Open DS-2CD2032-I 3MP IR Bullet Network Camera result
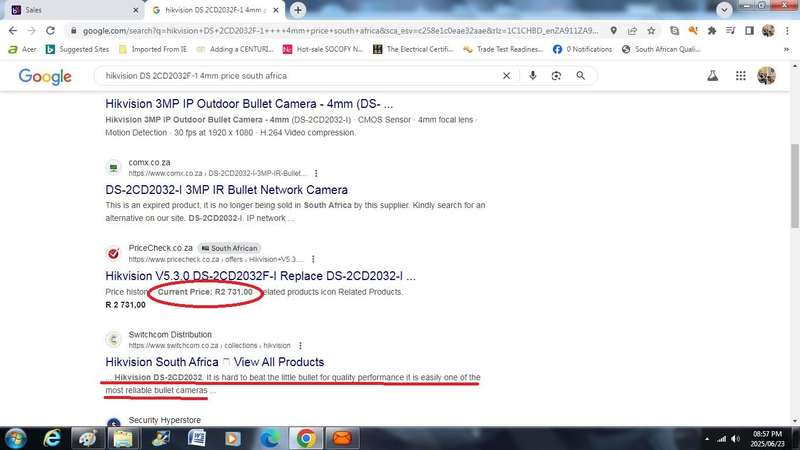This screenshot has width=800, height=450. (227, 190)
